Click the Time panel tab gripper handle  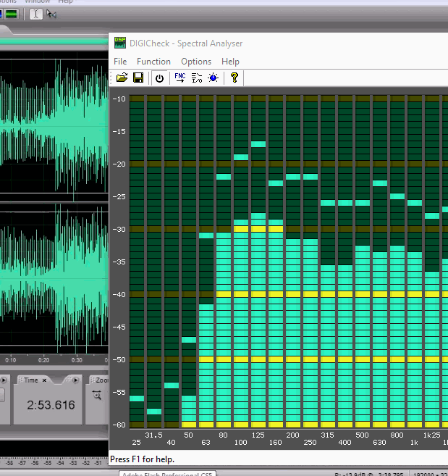[20, 380]
